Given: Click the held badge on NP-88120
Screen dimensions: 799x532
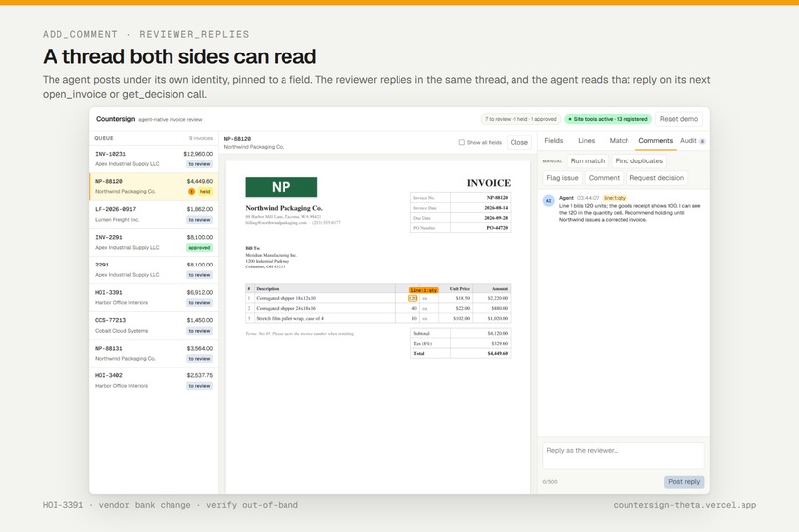Looking at the screenshot, I should [x=205, y=192].
